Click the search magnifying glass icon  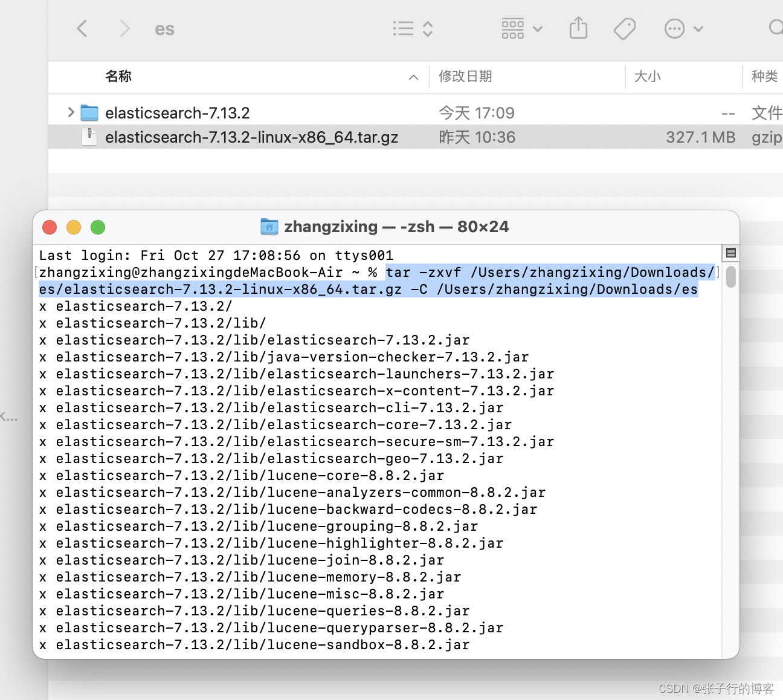tap(775, 28)
